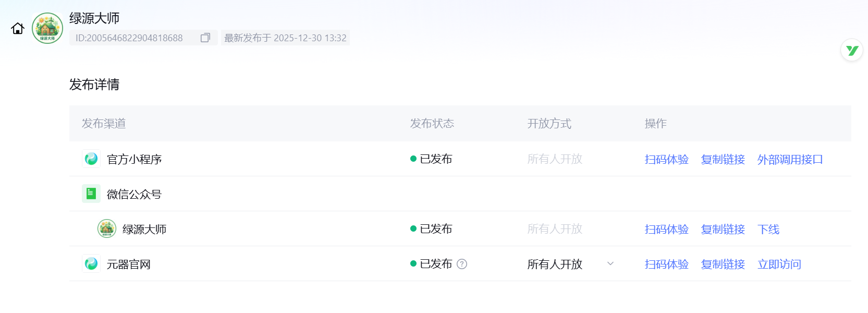Click 复制链接 in 绿源大师 公众号 row
The height and width of the screenshot is (313, 868).
tap(723, 229)
